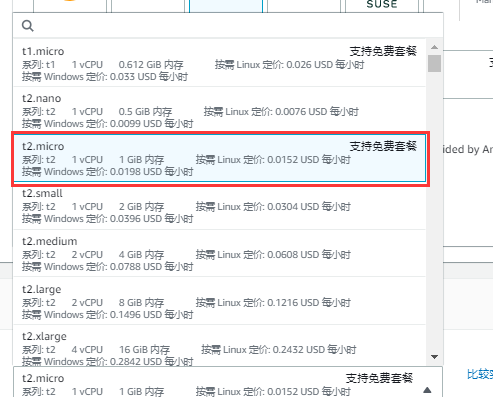Choose the t2.medium instance type
Screen dimensions: 493x397
[220, 253]
